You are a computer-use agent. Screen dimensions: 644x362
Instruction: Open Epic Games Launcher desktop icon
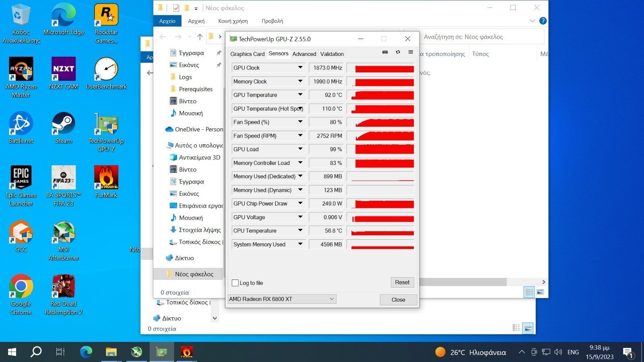(21, 186)
